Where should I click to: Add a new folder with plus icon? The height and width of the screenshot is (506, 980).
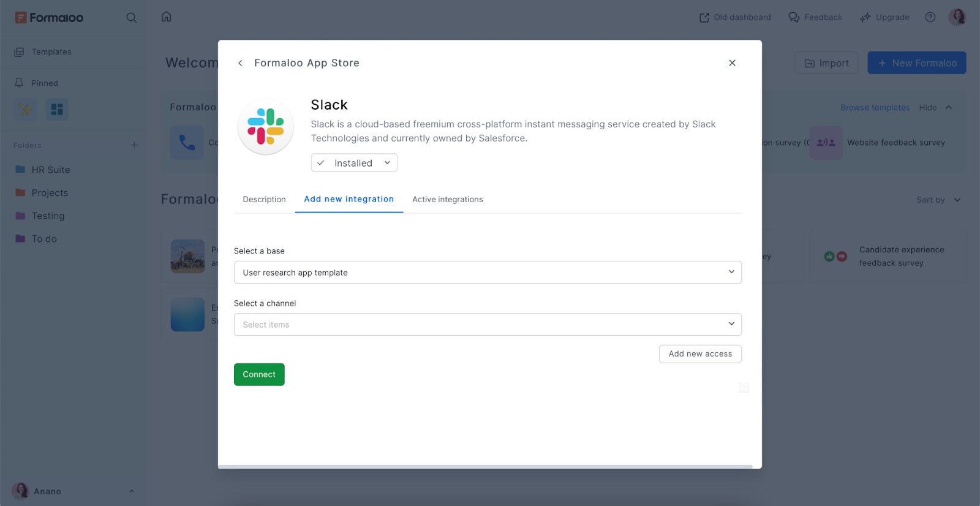click(134, 145)
